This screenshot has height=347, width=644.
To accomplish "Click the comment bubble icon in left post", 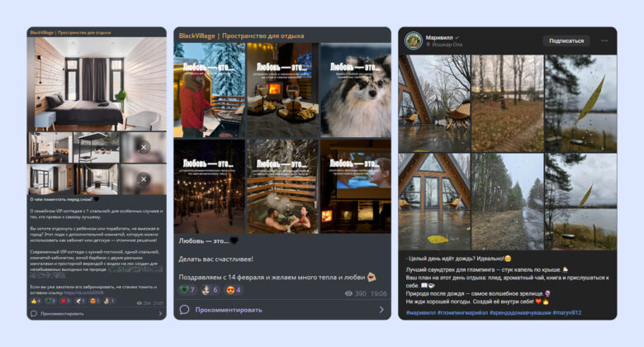I will point(34,313).
